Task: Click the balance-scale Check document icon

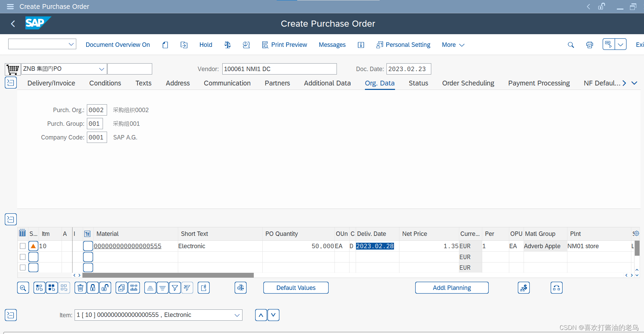Action: (227, 44)
